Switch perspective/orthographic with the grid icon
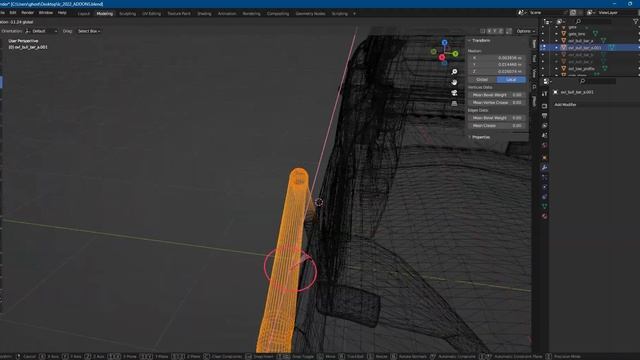Image resolution: width=640 pixels, height=360 pixels. [x=454, y=104]
